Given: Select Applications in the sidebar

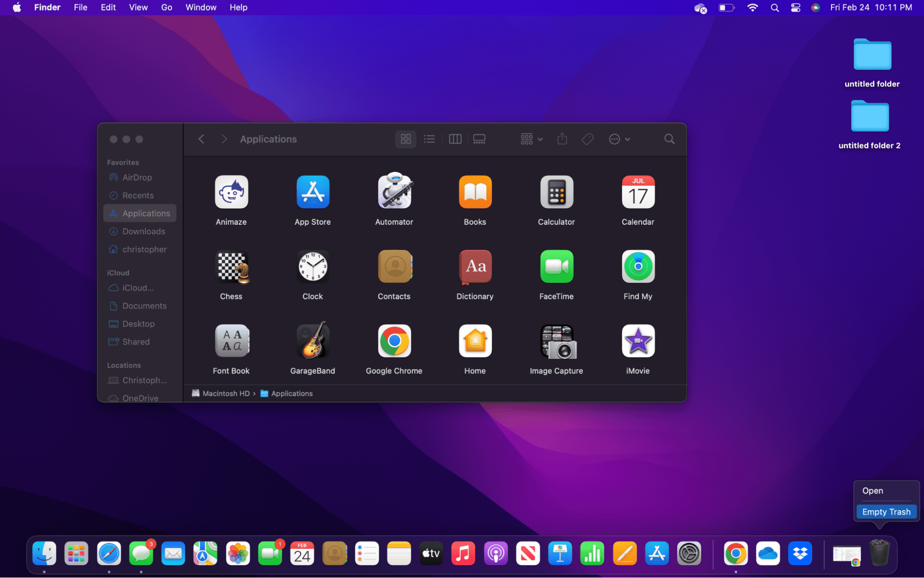Looking at the screenshot, I should coord(140,214).
